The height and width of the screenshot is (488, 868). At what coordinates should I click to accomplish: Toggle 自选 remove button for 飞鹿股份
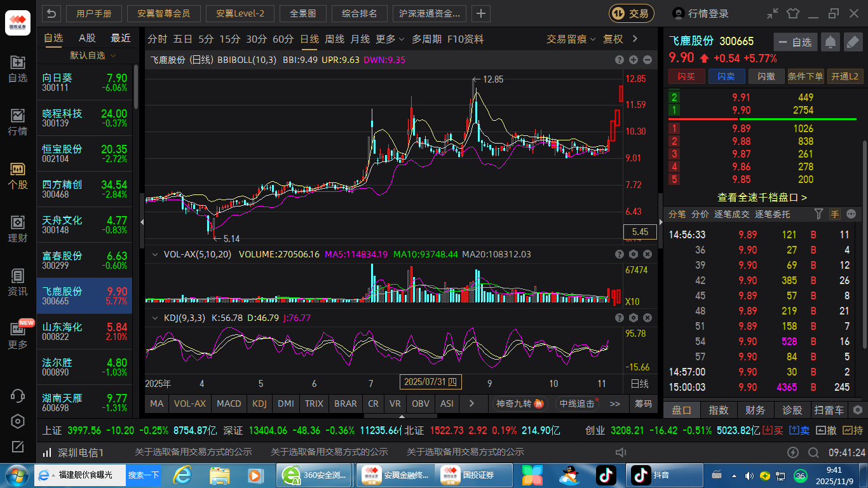coord(795,42)
